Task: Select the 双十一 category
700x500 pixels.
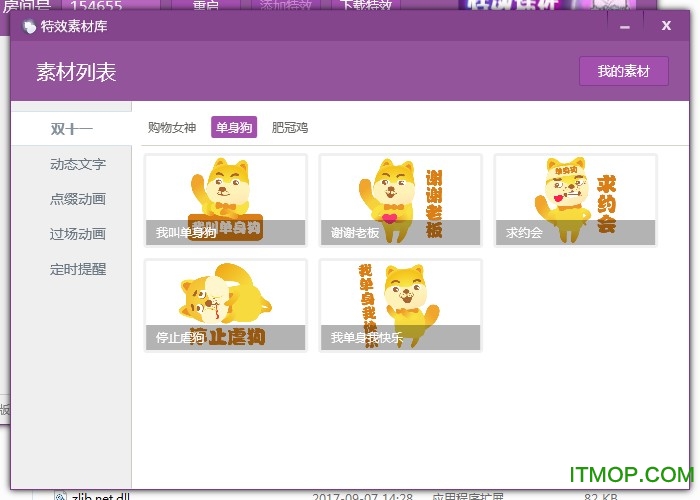Action: coord(71,129)
